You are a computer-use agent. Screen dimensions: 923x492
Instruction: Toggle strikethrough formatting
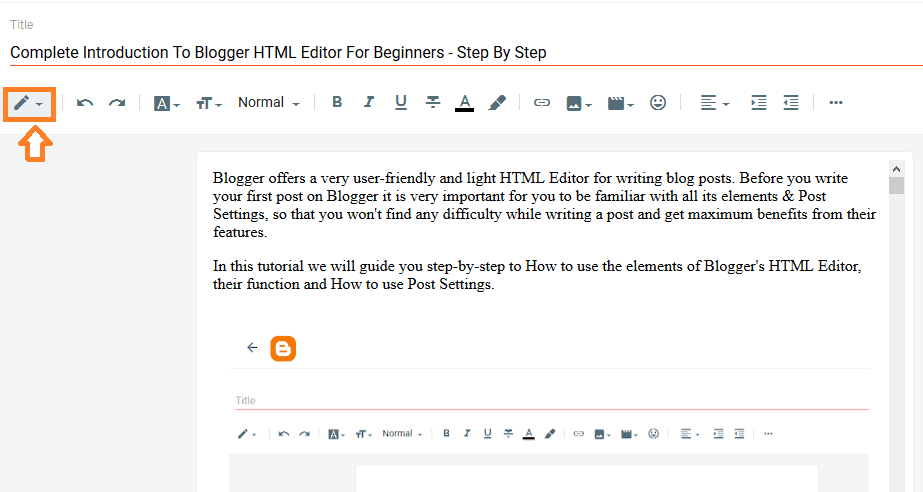[x=433, y=102]
